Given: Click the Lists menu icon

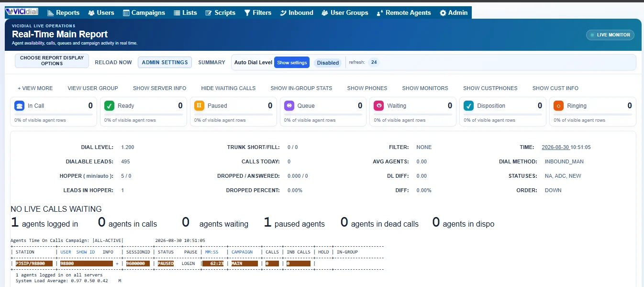Looking at the screenshot, I should pyautogui.click(x=177, y=13).
